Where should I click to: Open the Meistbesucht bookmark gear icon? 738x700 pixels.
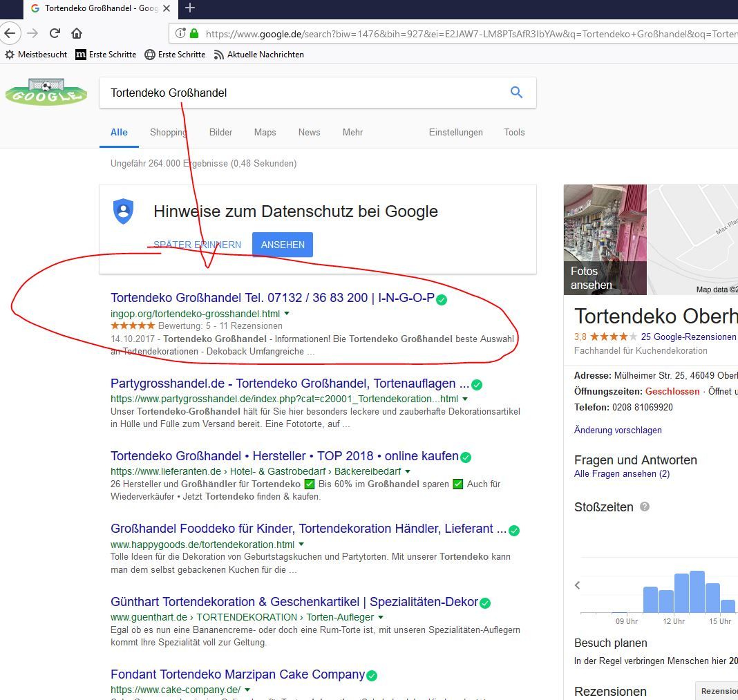10,55
